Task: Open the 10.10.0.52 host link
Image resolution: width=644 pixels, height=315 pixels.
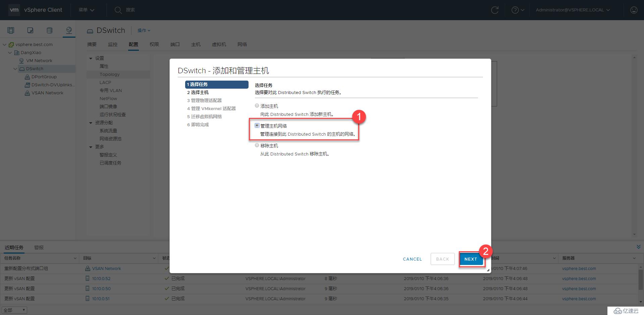Action: [x=101, y=278]
